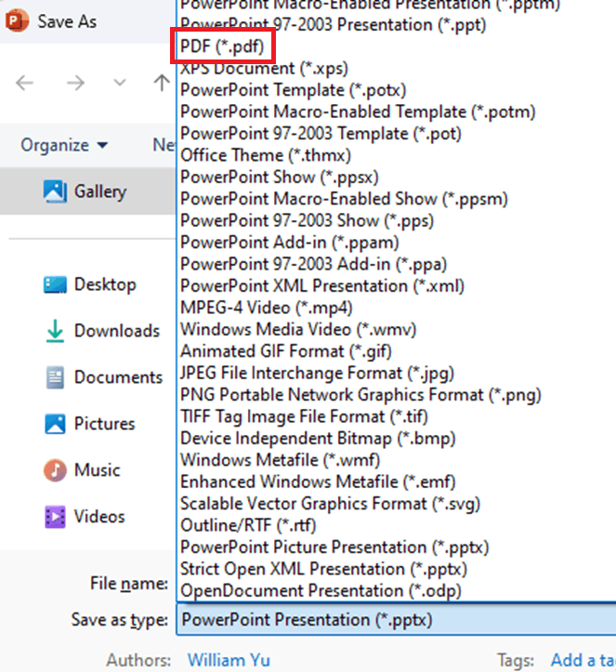Image resolution: width=616 pixels, height=672 pixels.
Task: Choose PDF (*.pdf) file type
Action: (222, 46)
